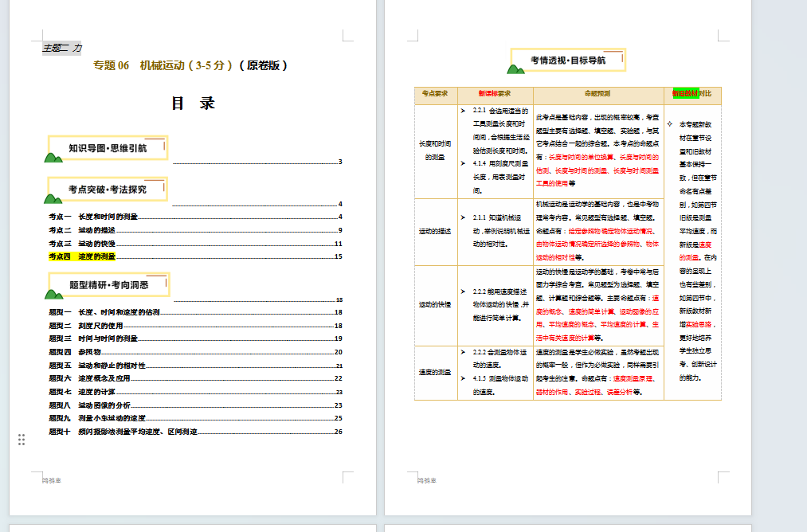Jump to 考点一 长度和时间的测量 entry
The width and height of the screenshot is (807, 532).
tap(93, 217)
